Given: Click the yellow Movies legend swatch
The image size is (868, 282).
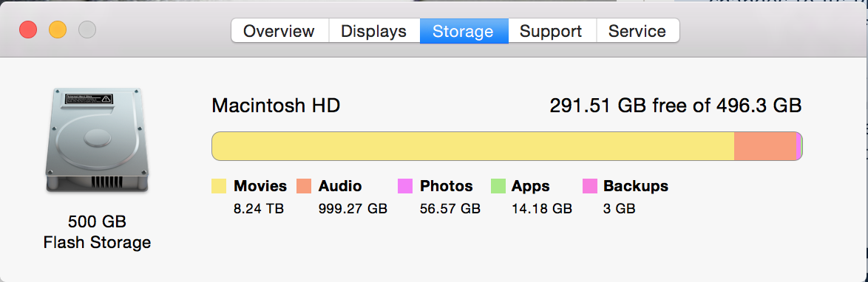Looking at the screenshot, I should [219, 186].
